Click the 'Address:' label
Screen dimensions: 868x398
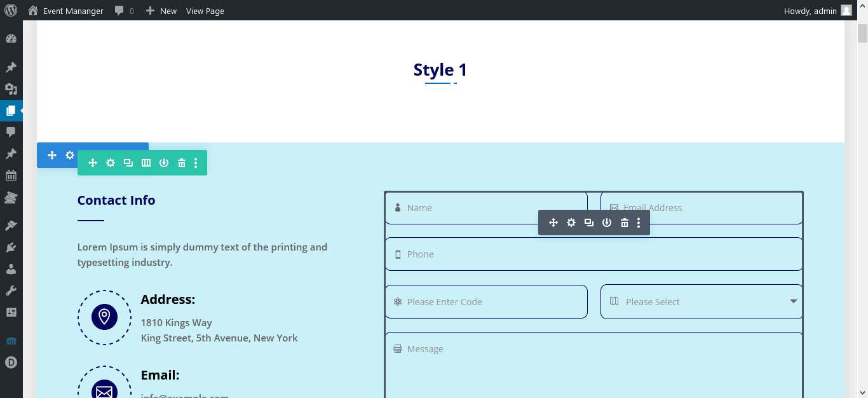pos(168,299)
